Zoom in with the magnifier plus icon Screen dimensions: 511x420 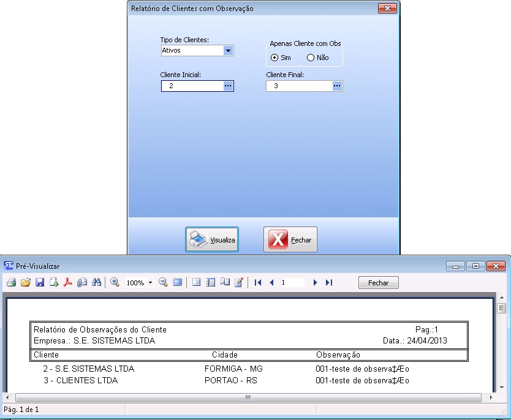click(x=115, y=283)
